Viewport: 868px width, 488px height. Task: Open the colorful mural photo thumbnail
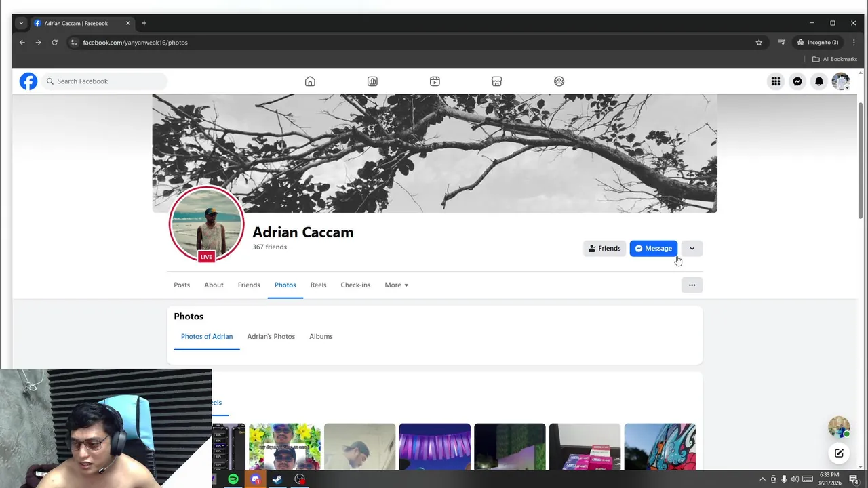(x=660, y=447)
